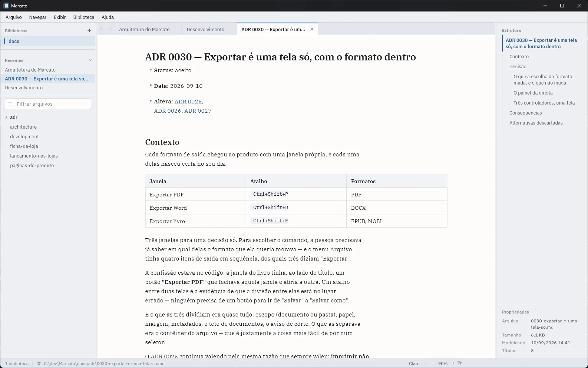This screenshot has width=588, height=368.
Task: Click the EPUB, MOBI table cell
Action: coord(397,221)
